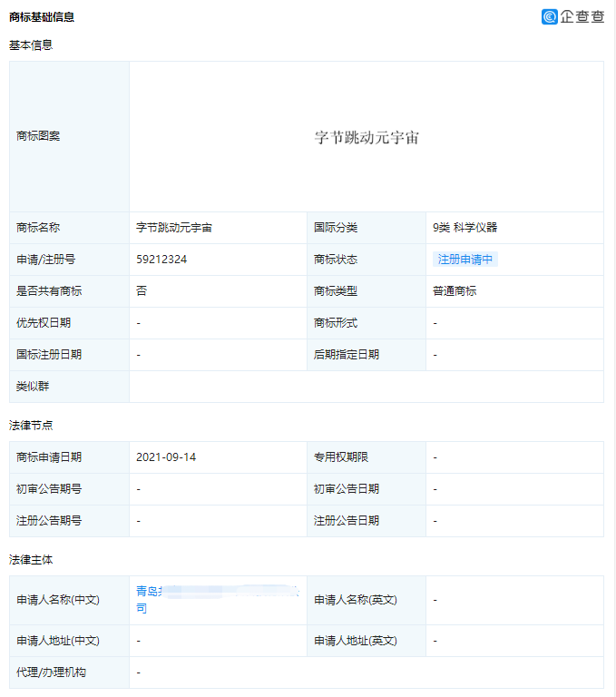Click the 初审公告期号 label cell
This screenshot has height=697, width=616.
click(x=69, y=489)
